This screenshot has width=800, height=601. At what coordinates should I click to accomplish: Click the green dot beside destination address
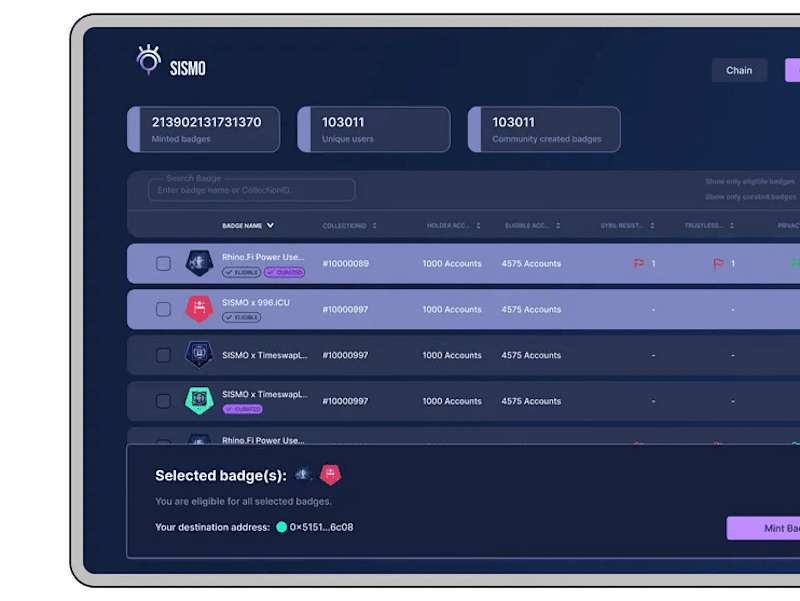pos(281,527)
